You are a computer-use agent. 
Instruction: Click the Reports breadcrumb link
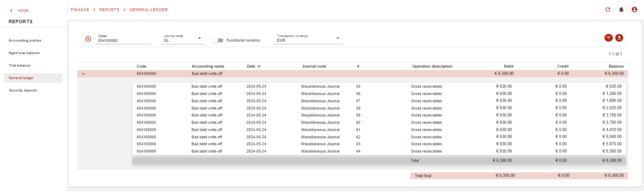109,10
